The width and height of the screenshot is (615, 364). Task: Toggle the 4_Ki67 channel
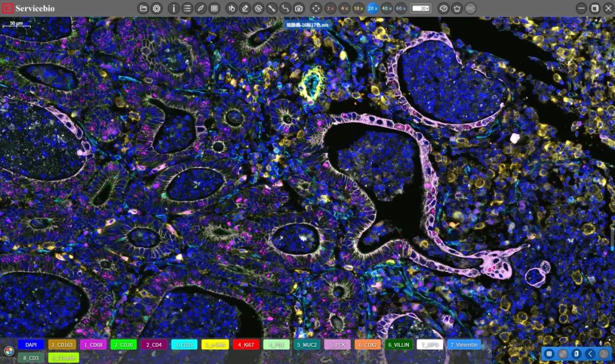click(246, 345)
